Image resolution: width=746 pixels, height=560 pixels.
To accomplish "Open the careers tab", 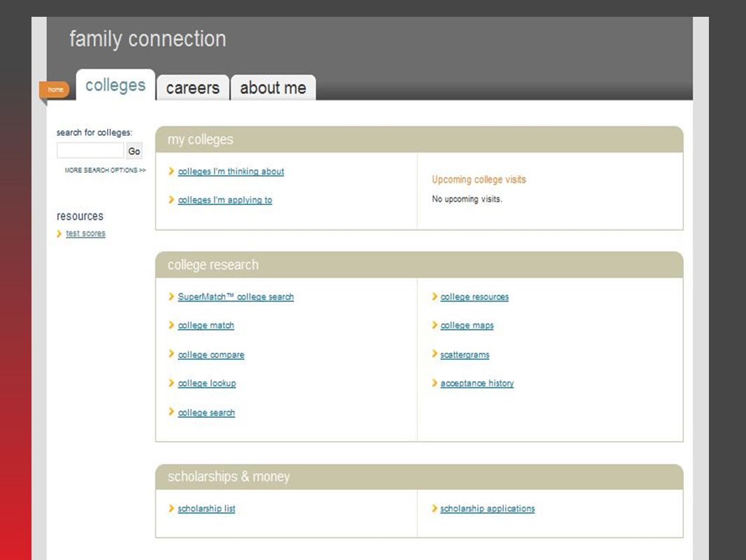I will pyautogui.click(x=192, y=87).
